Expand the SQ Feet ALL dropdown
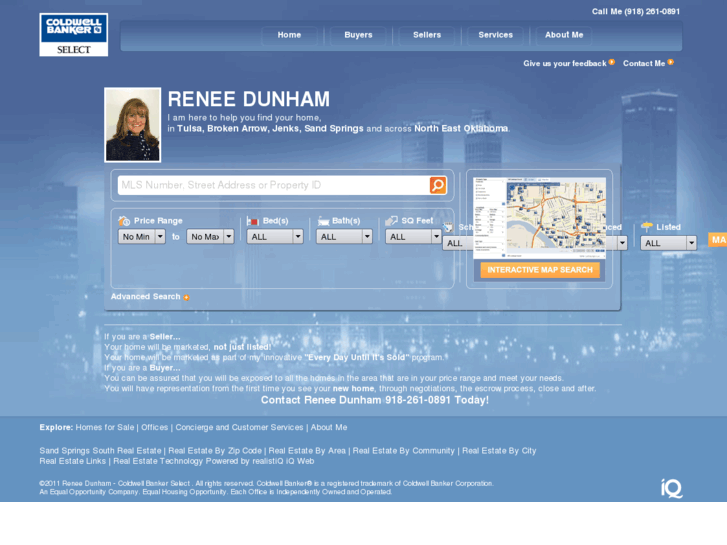Screen dimensions: 727x545 pos(413,237)
